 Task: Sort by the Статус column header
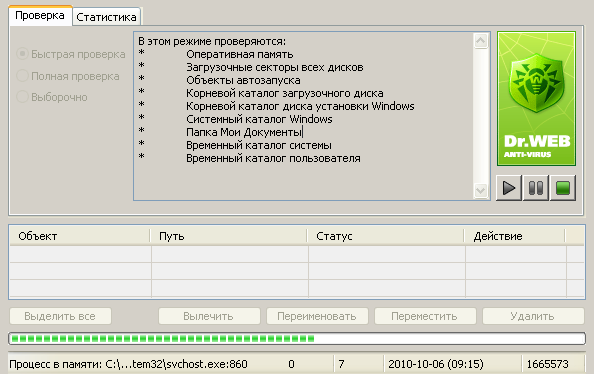point(386,236)
